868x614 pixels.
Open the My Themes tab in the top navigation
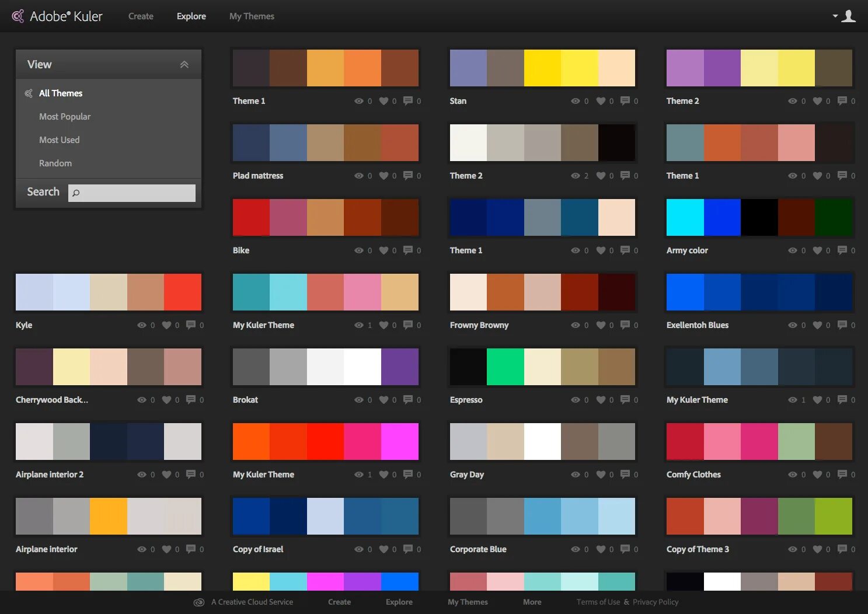252,16
